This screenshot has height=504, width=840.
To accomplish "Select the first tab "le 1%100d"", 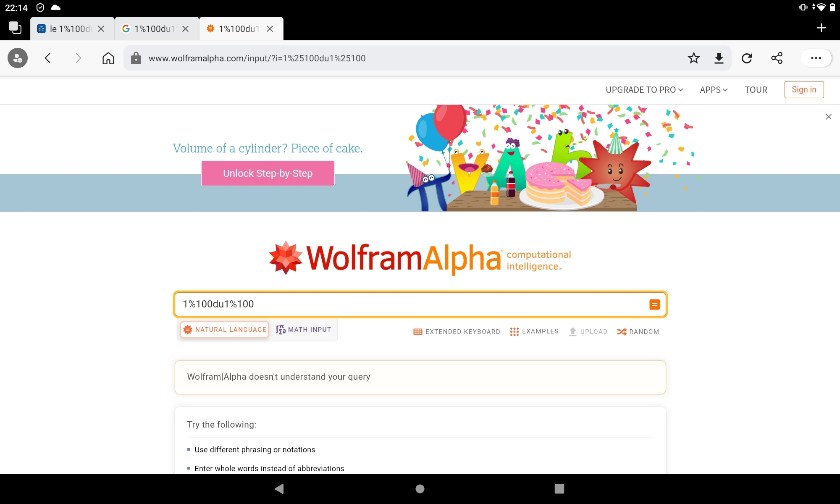I will [x=65, y=29].
